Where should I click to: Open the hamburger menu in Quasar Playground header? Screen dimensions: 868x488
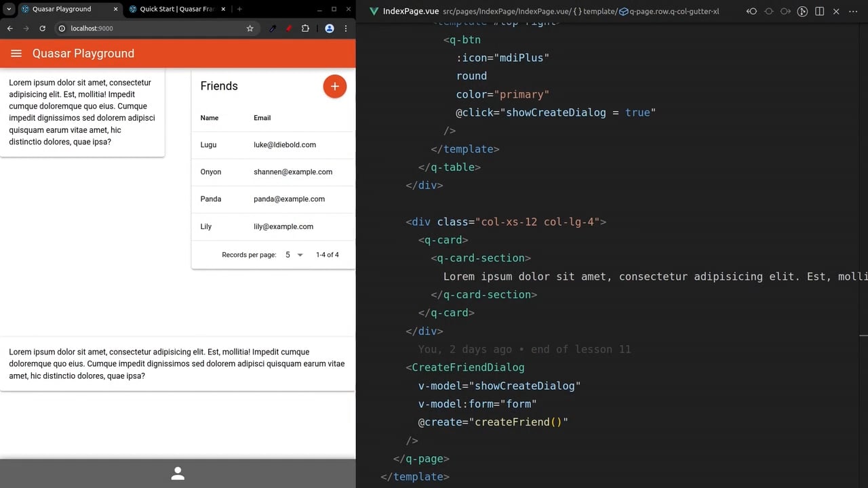click(x=16, y=54)
